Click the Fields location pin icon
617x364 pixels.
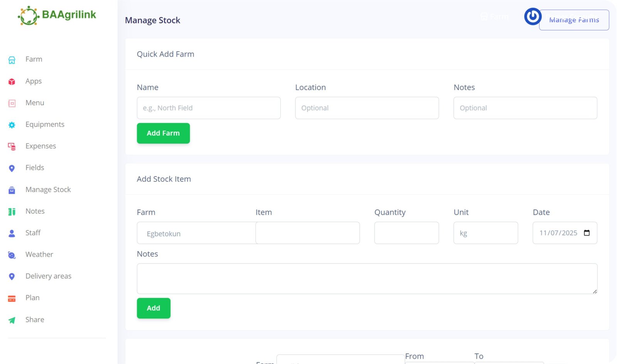tap(12, 168)
